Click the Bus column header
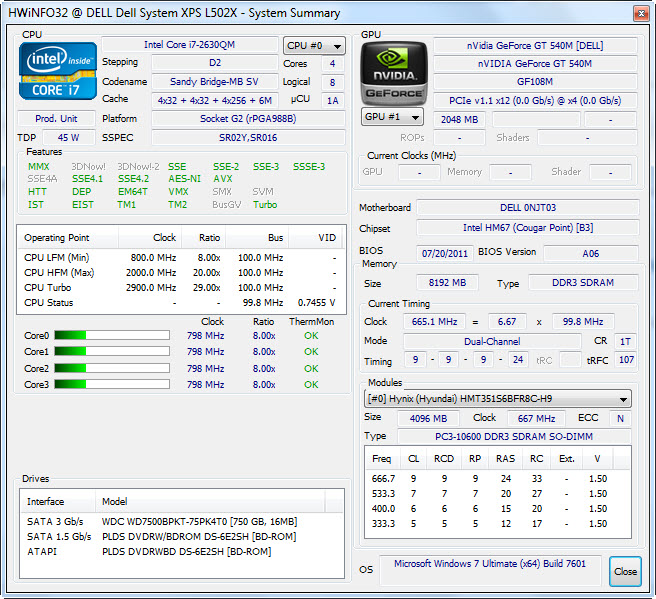Screen dimensions: 656x599 tap(257, 238)
